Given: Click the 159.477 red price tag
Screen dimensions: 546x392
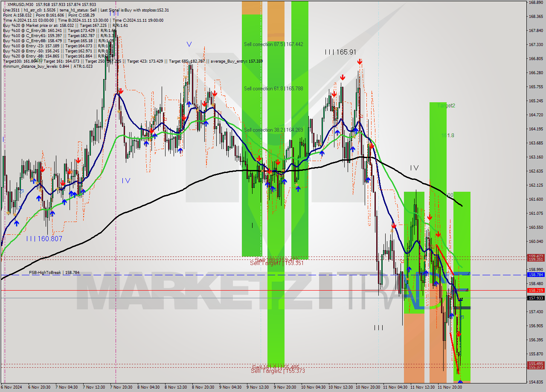Looking at the screenshot, I should click(x=536, y=256).
